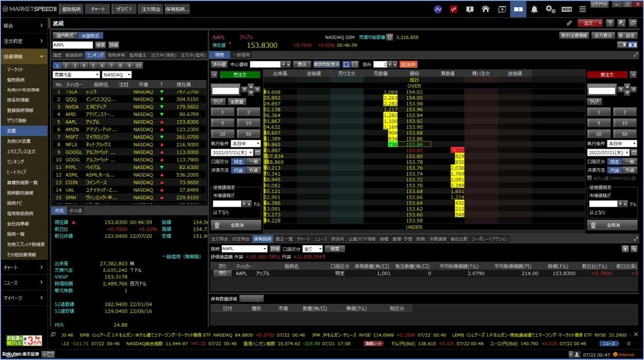Open the hamburger menu icon
This screenshot has height=360, width=644.
(582, 9)
